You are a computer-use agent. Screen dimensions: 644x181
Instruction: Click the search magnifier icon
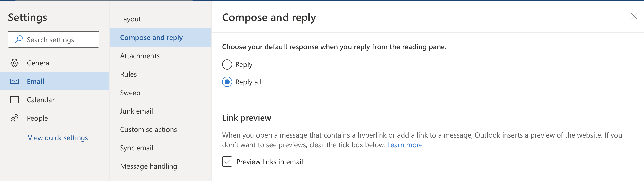pos(19,39)
